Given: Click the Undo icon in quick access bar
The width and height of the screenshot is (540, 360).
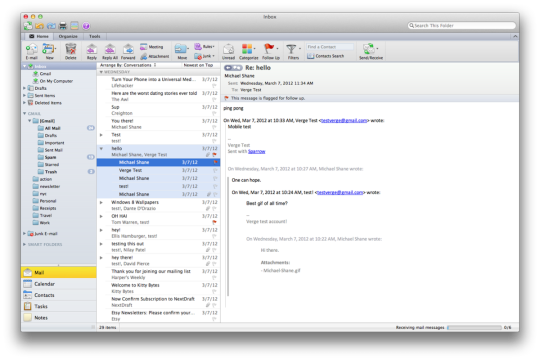Looking at the screenshot, I should click(40, 26).
